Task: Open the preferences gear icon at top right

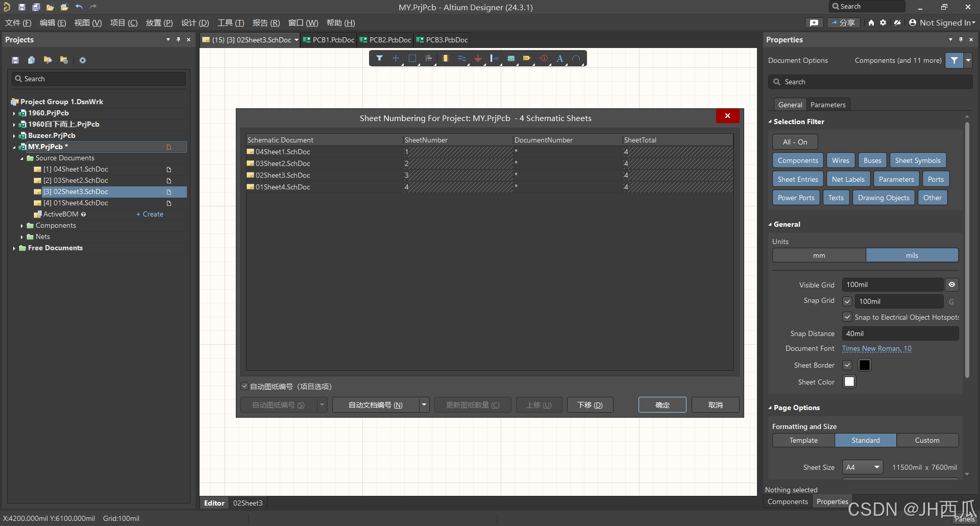Action: pos(883,23)
